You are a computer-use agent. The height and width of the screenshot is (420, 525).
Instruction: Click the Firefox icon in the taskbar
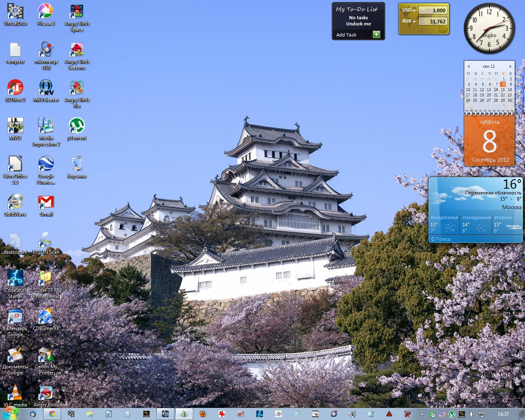(203, 414)
